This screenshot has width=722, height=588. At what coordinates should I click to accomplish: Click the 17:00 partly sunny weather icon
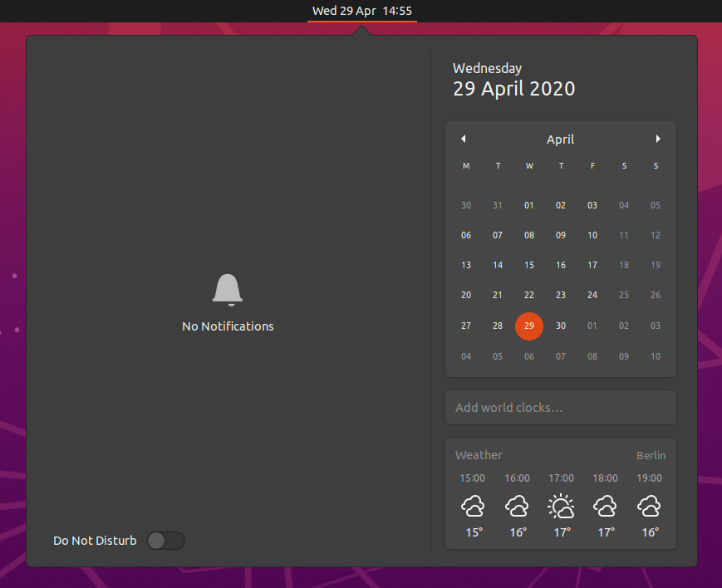pos(561,506)
